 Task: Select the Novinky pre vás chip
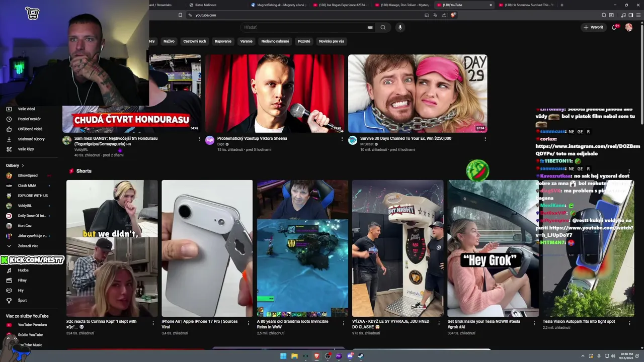pyautogui.click(x=332, y=41)
